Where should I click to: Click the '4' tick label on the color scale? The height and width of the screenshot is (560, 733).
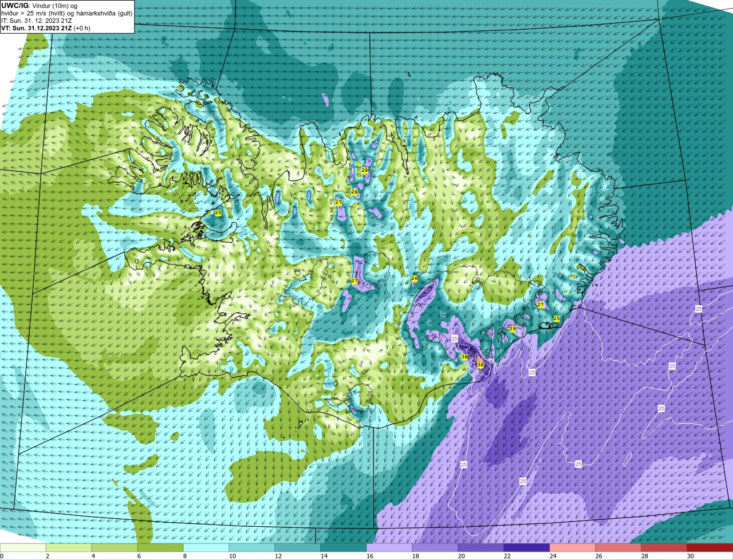tap(93, 556)
